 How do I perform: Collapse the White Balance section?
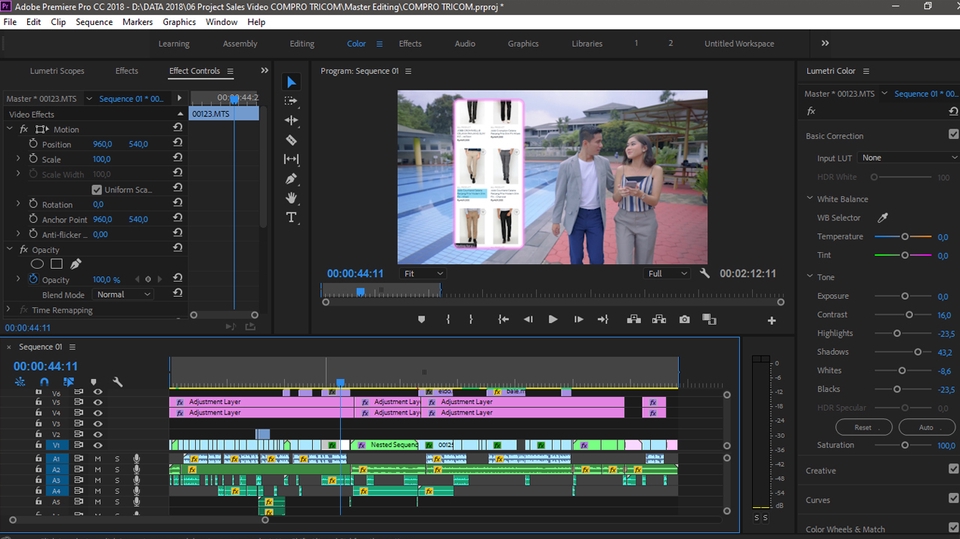(x=810, y=198)
